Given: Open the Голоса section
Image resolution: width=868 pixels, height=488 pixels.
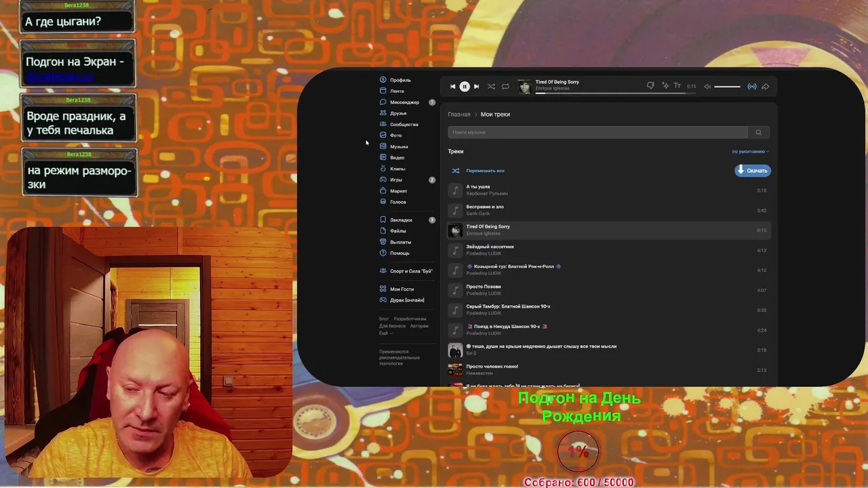Looking at the screenshot, I should tap(393, 202).
